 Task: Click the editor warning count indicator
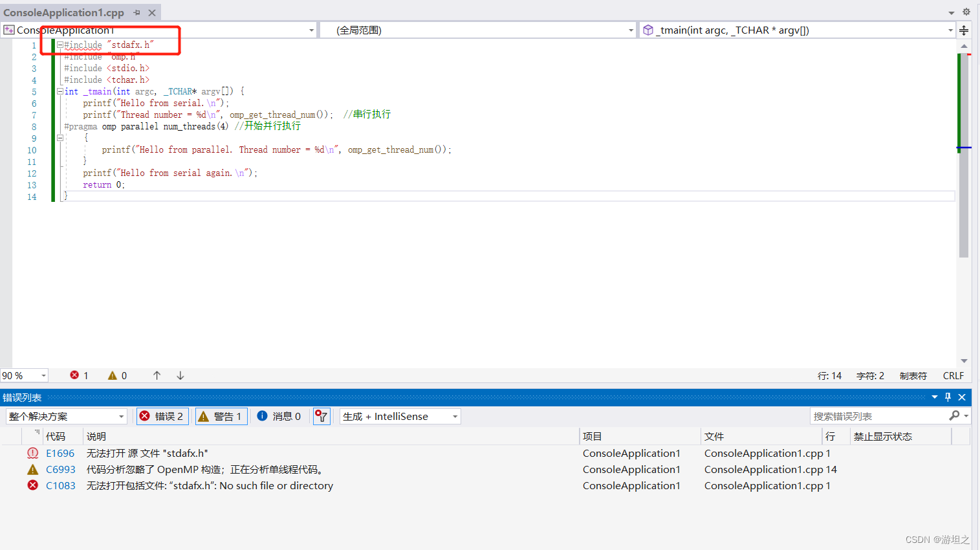117,375
